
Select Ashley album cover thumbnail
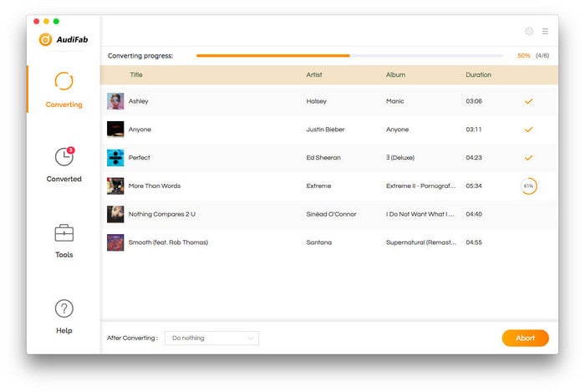(115, 101)
